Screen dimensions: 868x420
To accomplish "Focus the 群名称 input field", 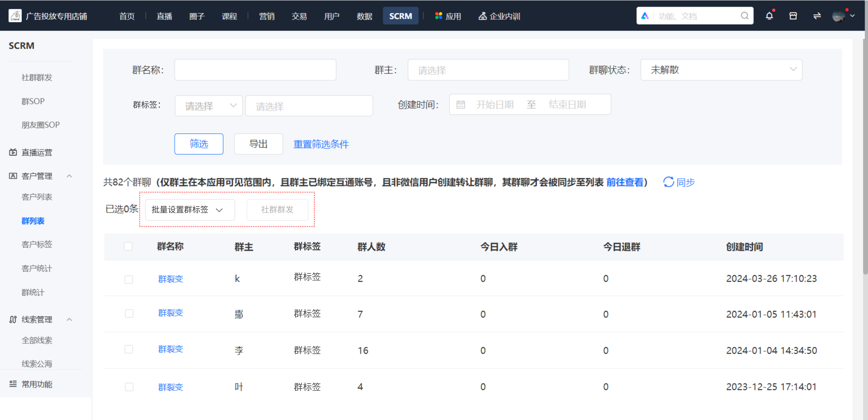I will [x=255, y=70].
